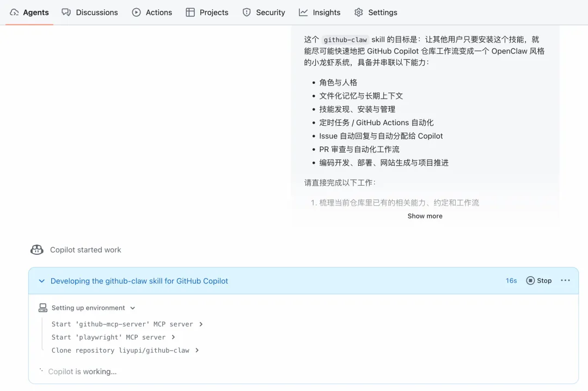Click the Security shield icon
Screen dimensions: 588x391
coord(246,12)
